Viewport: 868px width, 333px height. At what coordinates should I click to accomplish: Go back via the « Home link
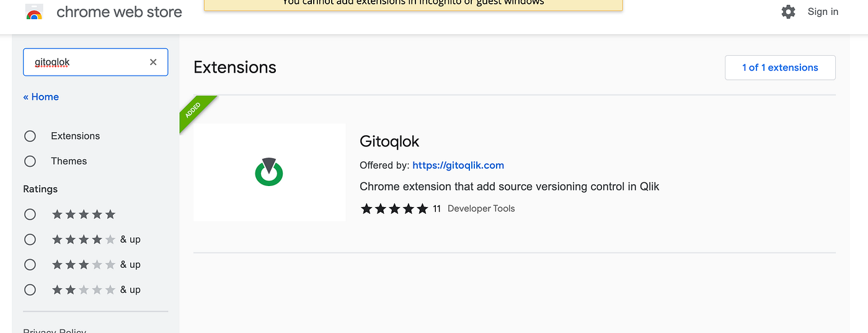pyautogui.click(x=41, y=97)
